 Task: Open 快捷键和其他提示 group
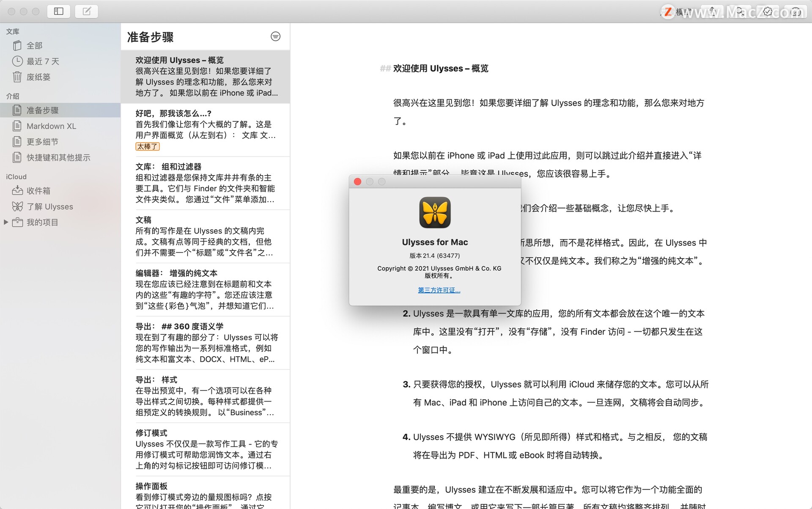pos(60,157)
